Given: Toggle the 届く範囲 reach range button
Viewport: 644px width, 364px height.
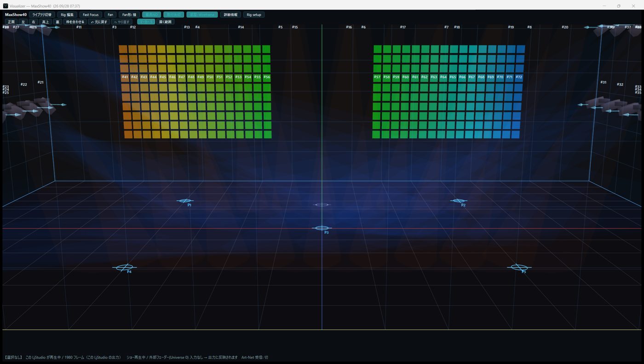Looking at the screenshot, I should pos(165,22).
